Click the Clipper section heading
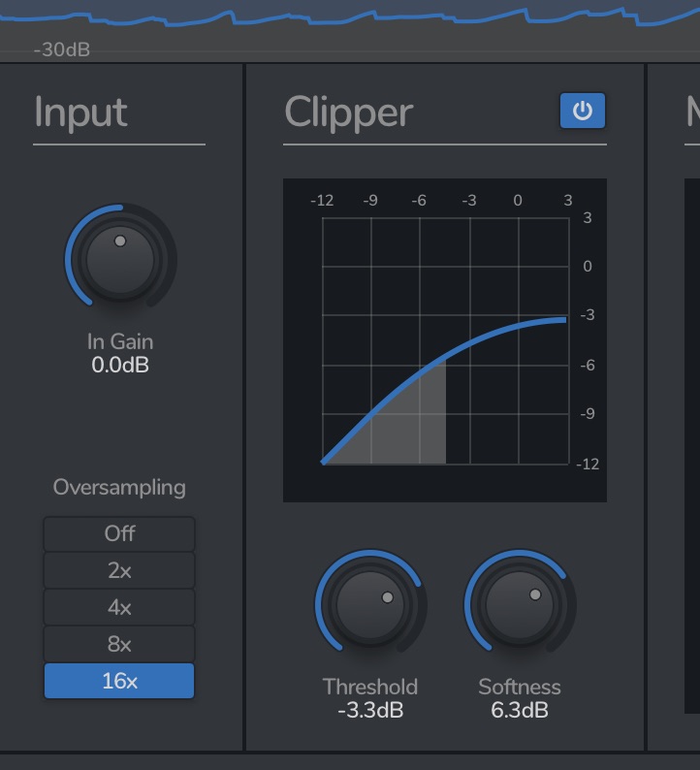The width and height of the screenshot is (700, 770). click(x=348, y=112)
